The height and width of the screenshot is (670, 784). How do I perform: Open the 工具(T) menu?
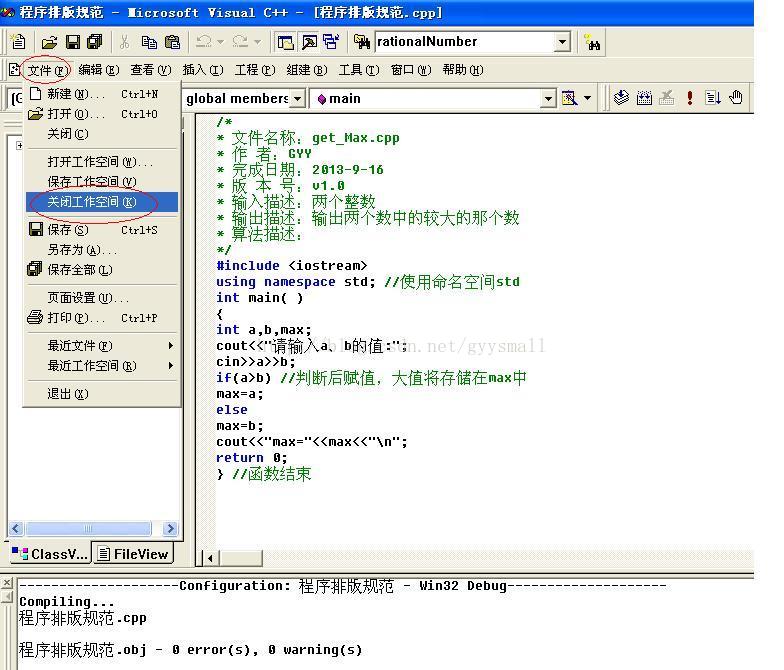click(x=358, y=70)
